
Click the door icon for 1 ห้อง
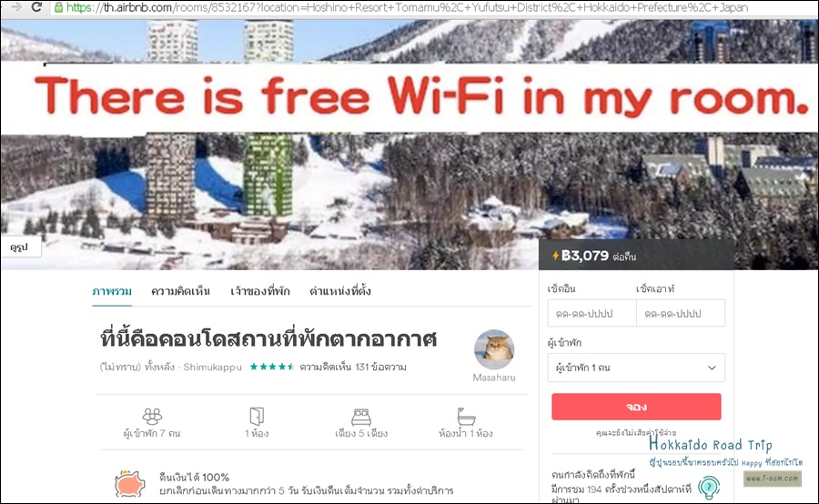[257, 416]
